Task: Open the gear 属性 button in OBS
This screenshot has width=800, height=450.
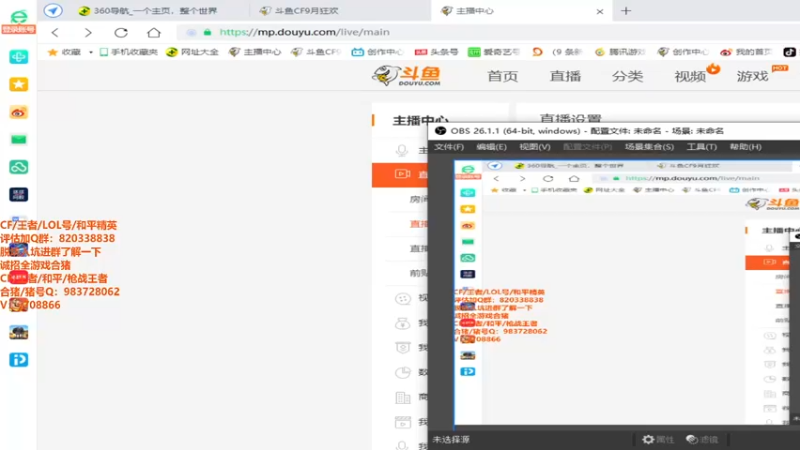Action: [x=658, y=439]
